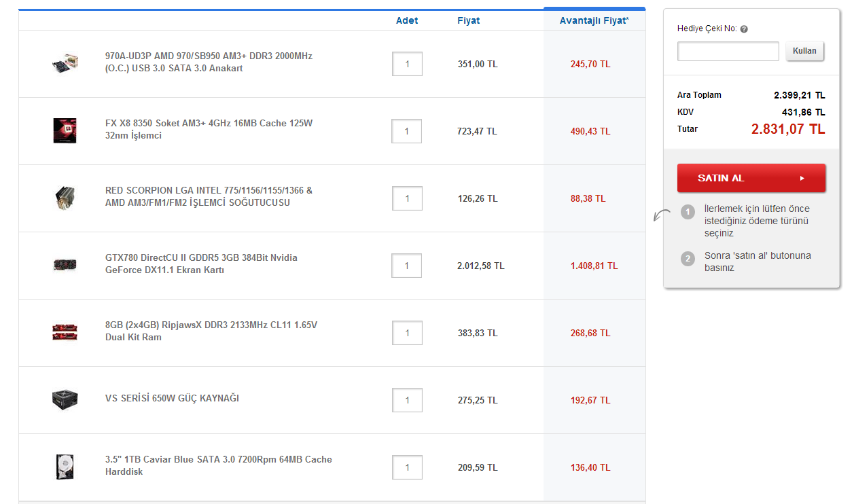Click the Avantajlı Fiyat column header
This screenshot has height=504, width=854.
594,20
